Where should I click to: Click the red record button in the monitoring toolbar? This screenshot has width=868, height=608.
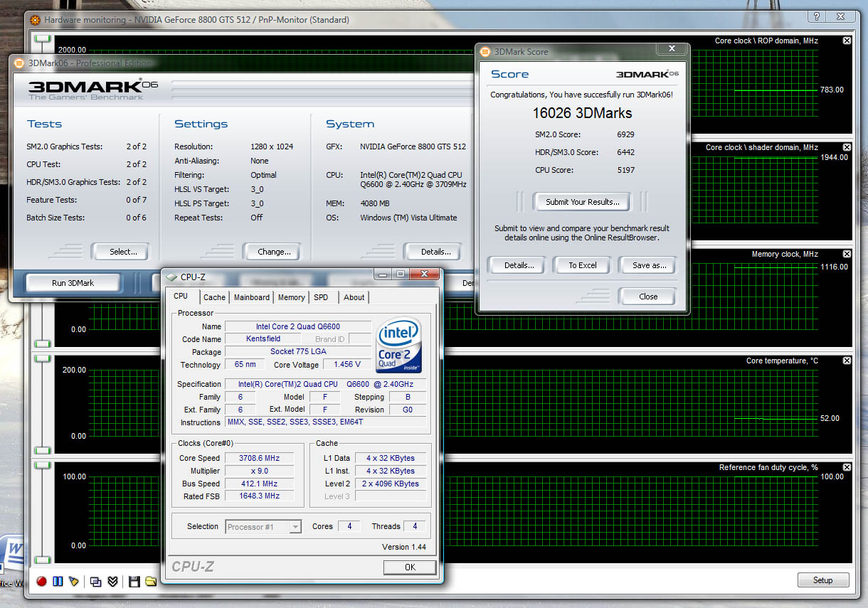coord(41,581)
